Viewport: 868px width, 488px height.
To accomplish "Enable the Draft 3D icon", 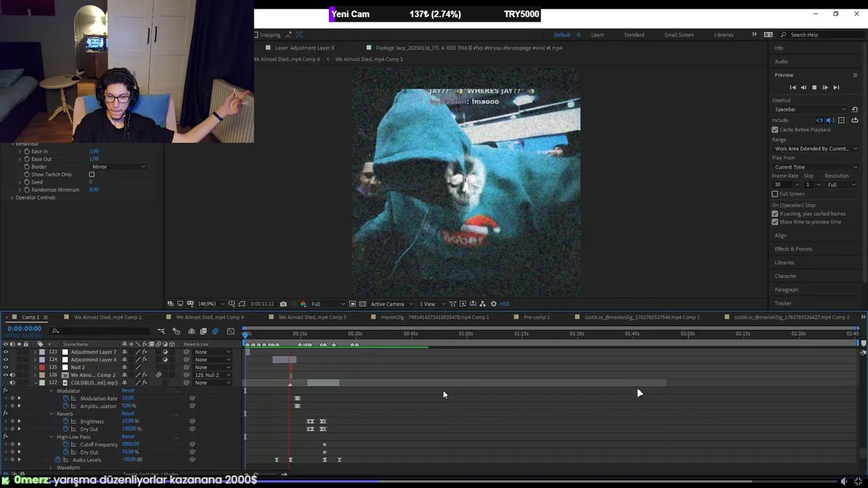I will (176, 331).
